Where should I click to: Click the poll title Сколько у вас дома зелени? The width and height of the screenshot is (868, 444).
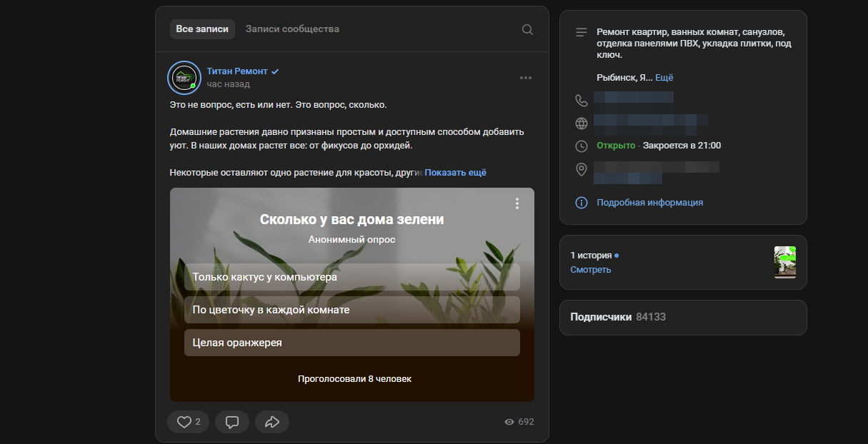[352, 220]
